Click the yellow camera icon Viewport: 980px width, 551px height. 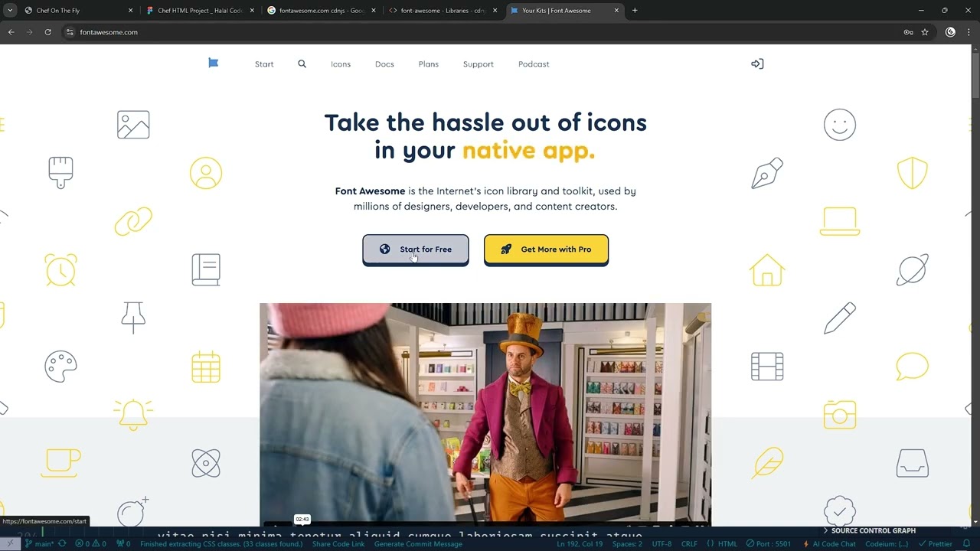pos(840,415)
